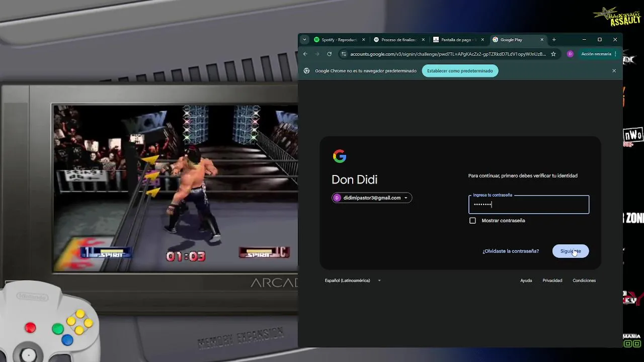Close the Google Play tab
Viewport: 644px width, 362px height.
coord(542,40)
